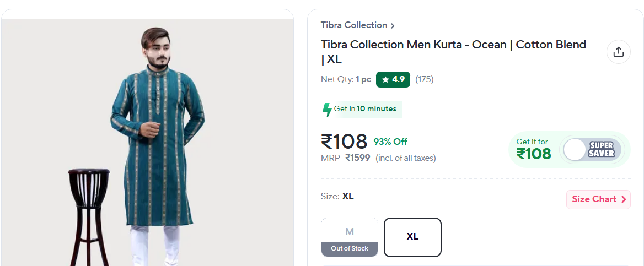This screenshot has width=644, height=266.
Task: Click the struck-through MRP ₹1599
Action: (x=357, y=158)
